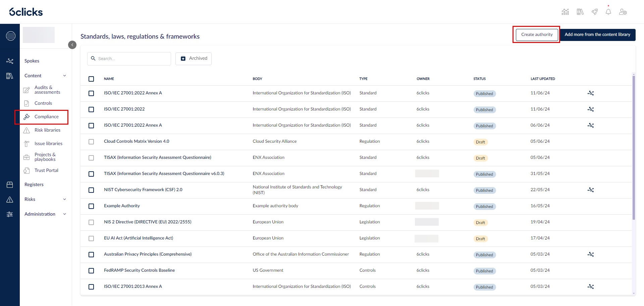This screenshot has height=306, width=644.
Task: Click the spoke icon for ISO/IEC 27001:2013 Annex A row
Action: 591,287
